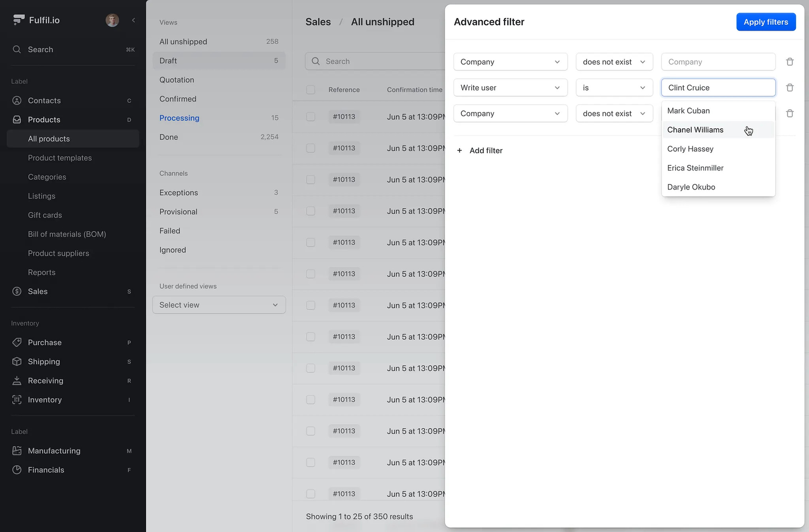This screenshot has width=809, height=532.
Task: Delete the Write user filter row
Action: pyautogui.click(x=790, y=87)
